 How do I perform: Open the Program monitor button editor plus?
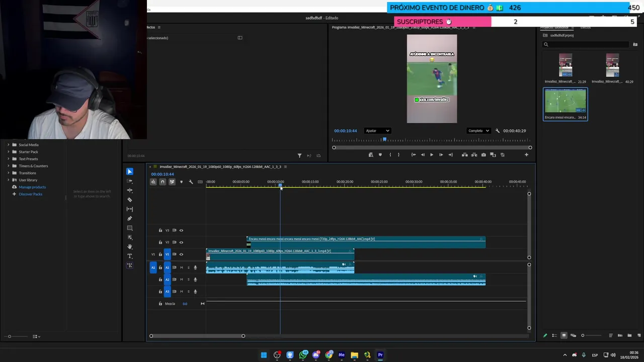pyautogui.click(x=526, y=155)
